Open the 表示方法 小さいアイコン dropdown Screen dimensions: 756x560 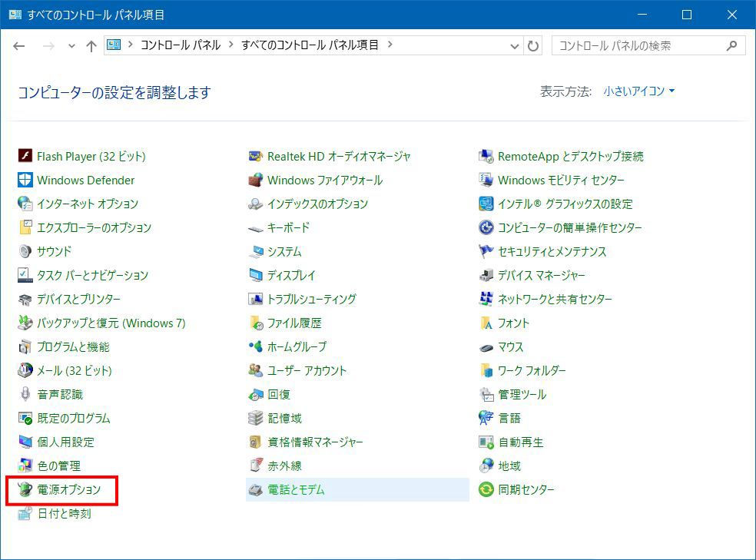(639, 91)
